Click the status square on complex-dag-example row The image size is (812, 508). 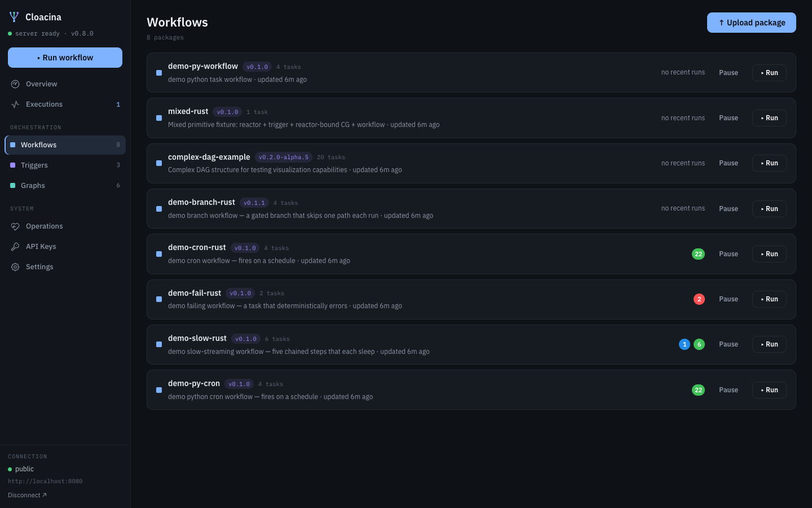pos(159,163)
